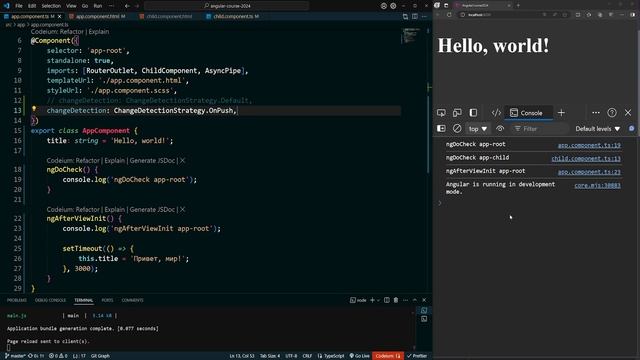This screenshot has height=360, width=640.
Task: Toggle DevTools dock side activity bar icon
Action: point(473,113)
